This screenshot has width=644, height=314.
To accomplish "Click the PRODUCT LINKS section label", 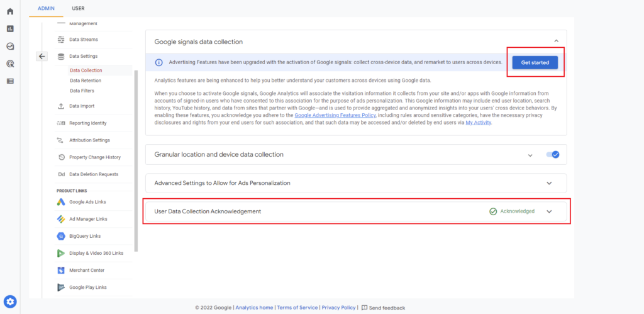I will point(72,191).
